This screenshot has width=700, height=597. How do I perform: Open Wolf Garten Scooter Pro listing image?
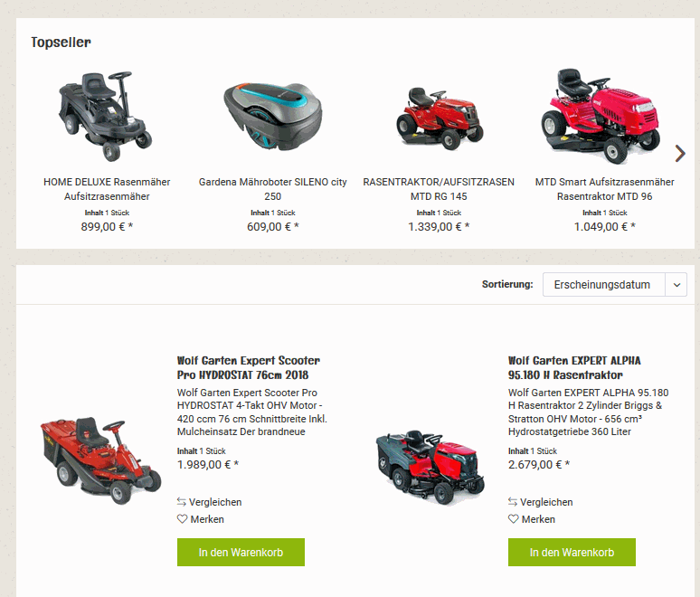coord(100,460)
